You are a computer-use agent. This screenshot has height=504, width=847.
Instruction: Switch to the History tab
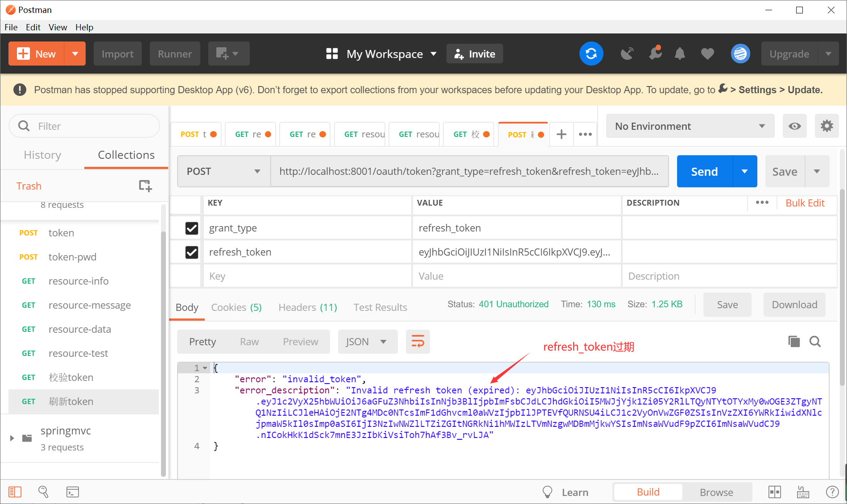pyautogui.click(x=42, y=155)
